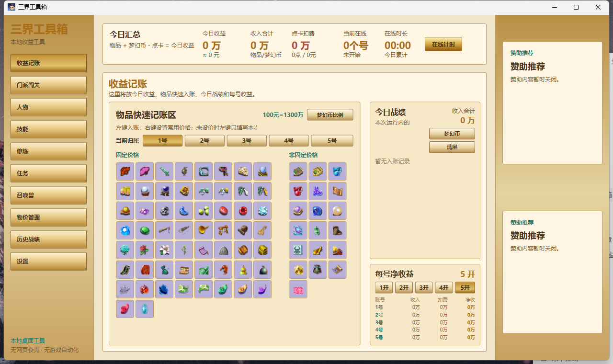The height and width of the screenshot is (364, 613).
Task: Select the blue bow orb non-fixed item
Action: pos(338,171)
